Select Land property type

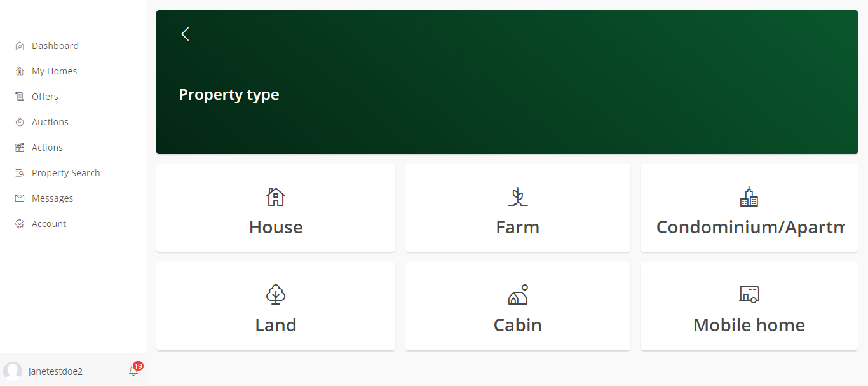coord(276,306)
